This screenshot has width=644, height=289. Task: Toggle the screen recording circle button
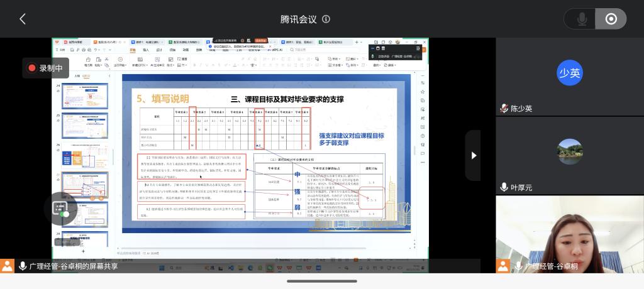(x=611, y=19)
